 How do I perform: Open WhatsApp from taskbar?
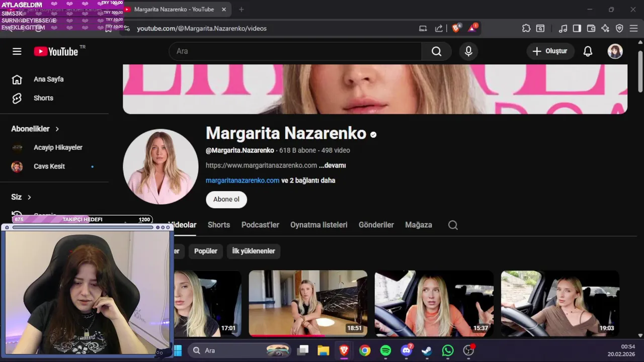448,350
